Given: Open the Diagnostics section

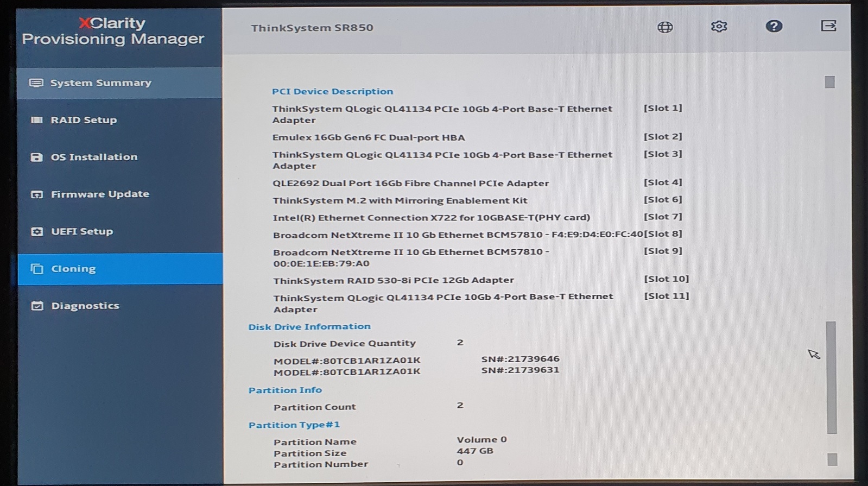Looking at the screenshot, I should click(120, 306).
